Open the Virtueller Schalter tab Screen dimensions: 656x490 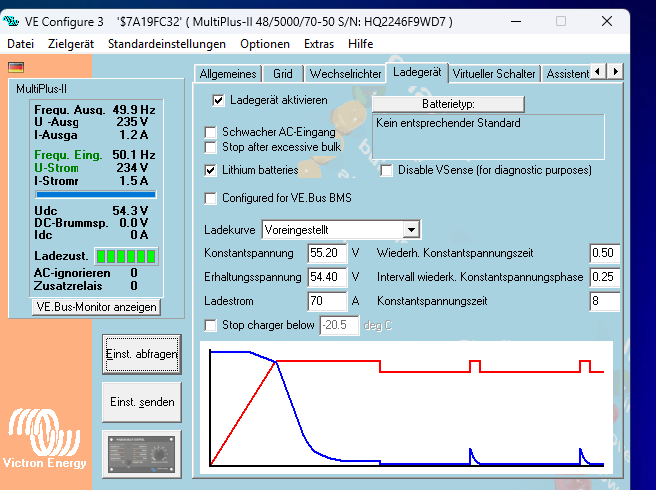tap(494, 74)
